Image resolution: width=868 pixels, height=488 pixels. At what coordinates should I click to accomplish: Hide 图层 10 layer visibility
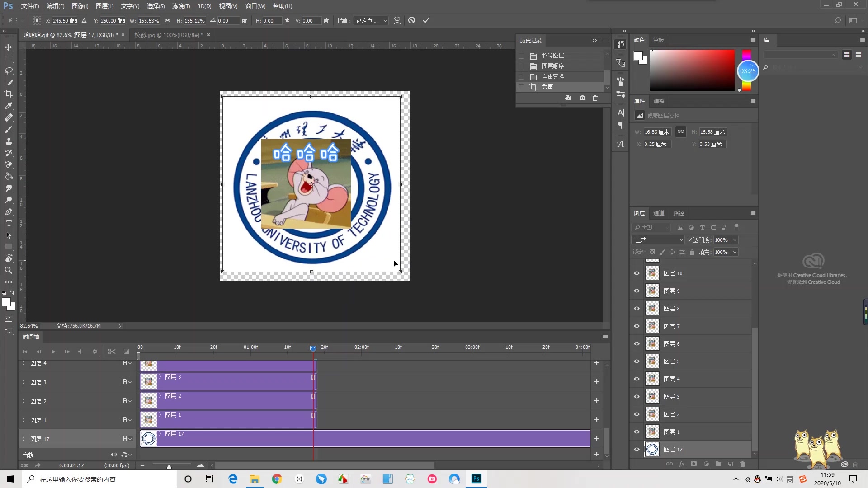point(637,273)
